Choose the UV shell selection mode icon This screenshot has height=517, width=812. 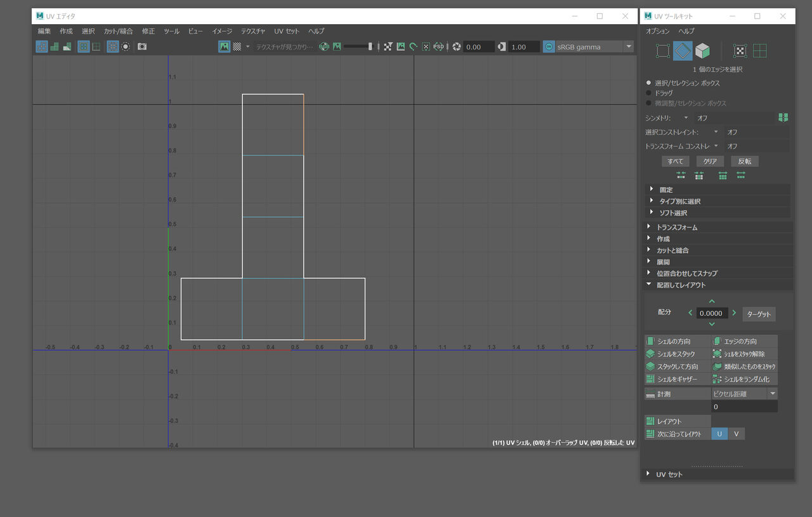pos(740,51)
